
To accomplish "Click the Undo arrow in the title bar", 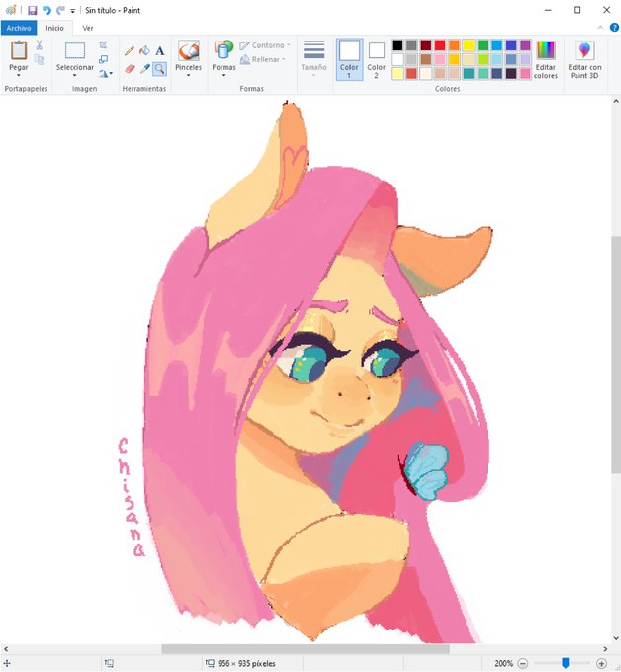I will pos(46,10).
